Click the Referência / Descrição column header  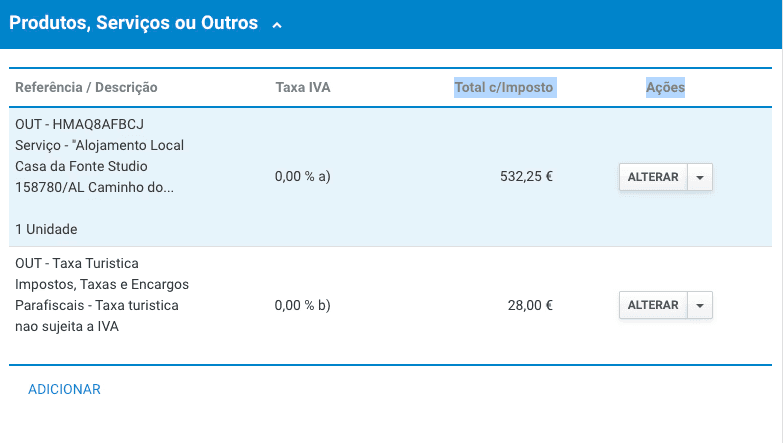click(x=86, y=87)
